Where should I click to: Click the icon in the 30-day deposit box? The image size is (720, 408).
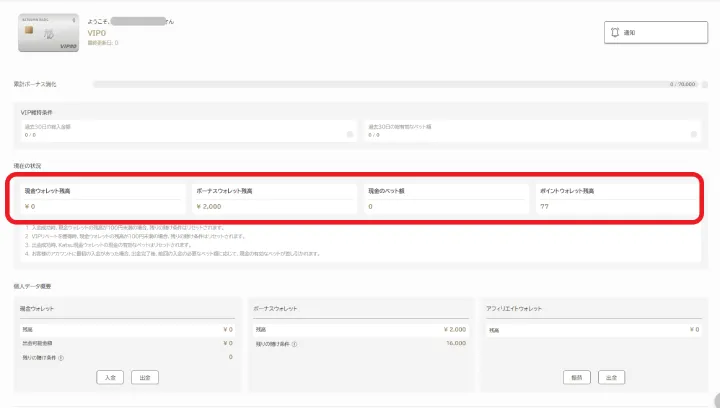pyautogui.click(x=350, y=134)
